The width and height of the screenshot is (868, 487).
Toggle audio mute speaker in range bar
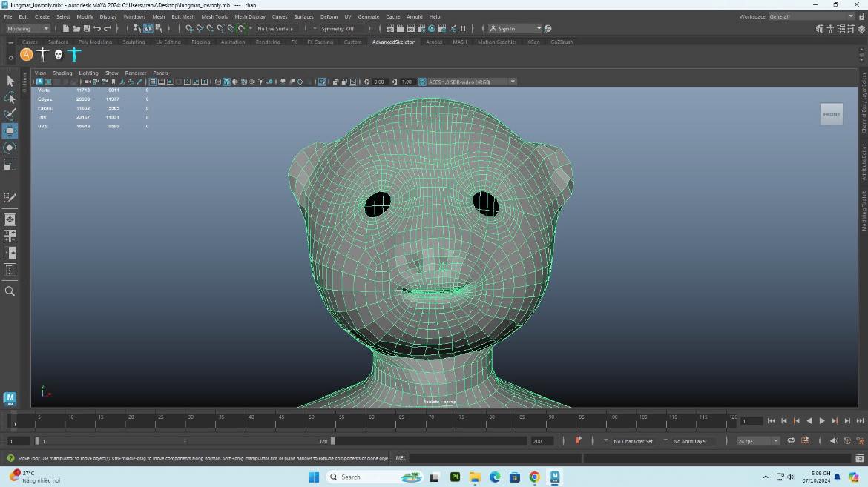pos(834,441)
